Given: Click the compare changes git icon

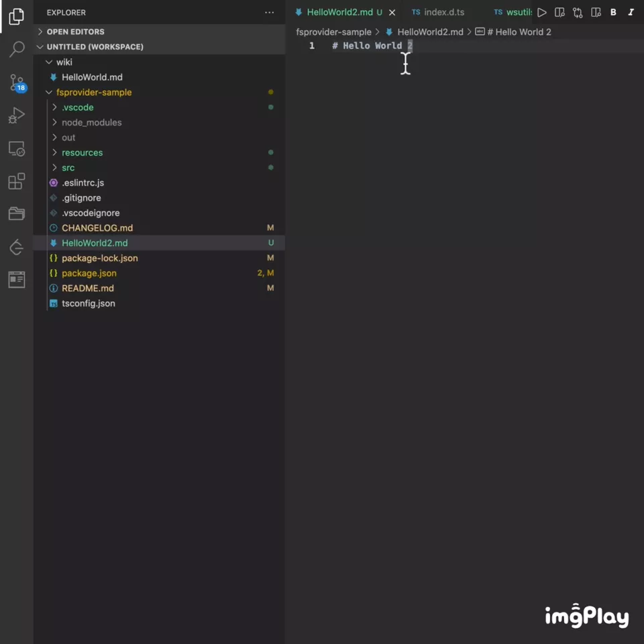Looking at the screenshot, I should [578, 13].
